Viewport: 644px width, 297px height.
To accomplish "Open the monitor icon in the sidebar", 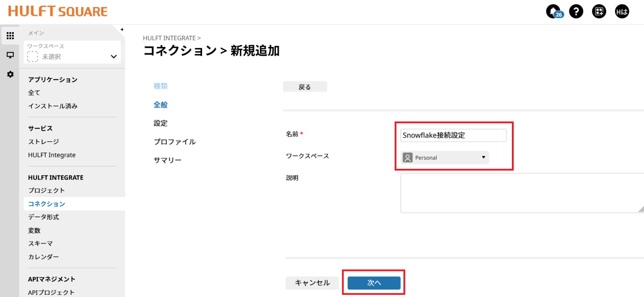I will (10, 55).
